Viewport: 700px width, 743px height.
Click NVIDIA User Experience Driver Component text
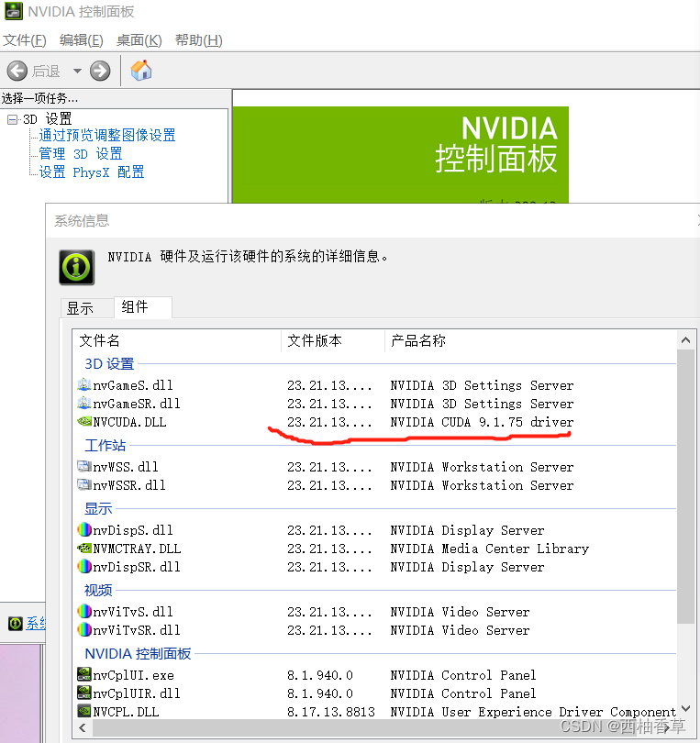(533, 712)
